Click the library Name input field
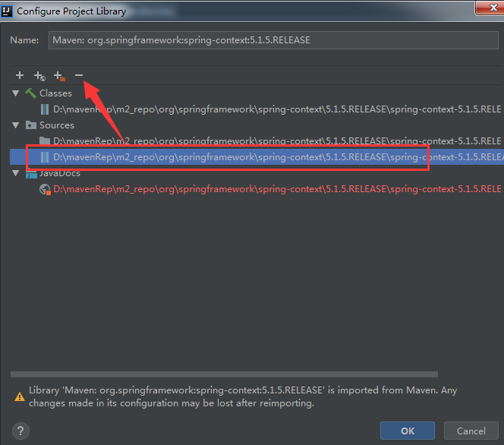 pyautogui.click(x=273, y=40)
